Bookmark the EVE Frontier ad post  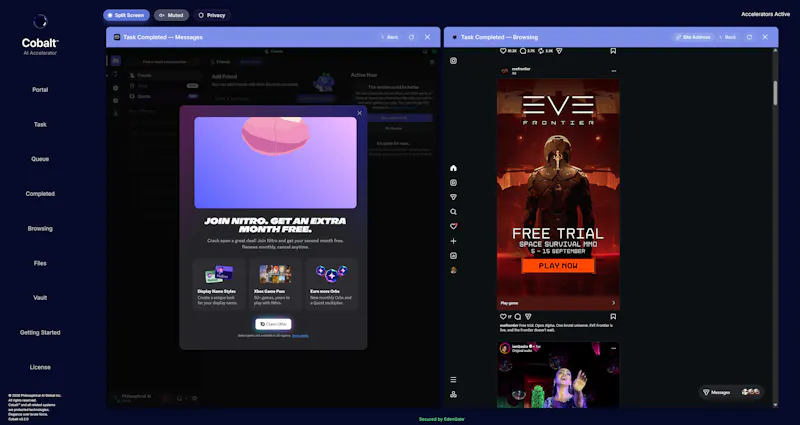(x=613, y=317)
